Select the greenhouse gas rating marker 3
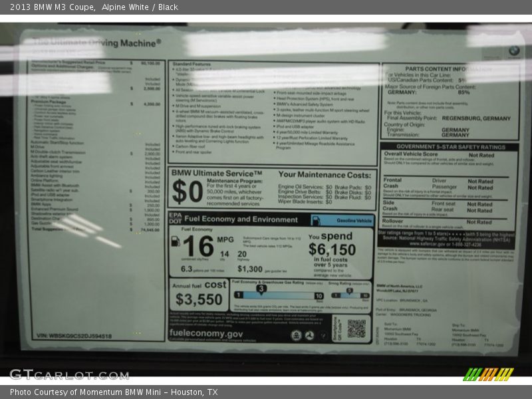Viewport: 532px width, 399px height. click(261, 289)
